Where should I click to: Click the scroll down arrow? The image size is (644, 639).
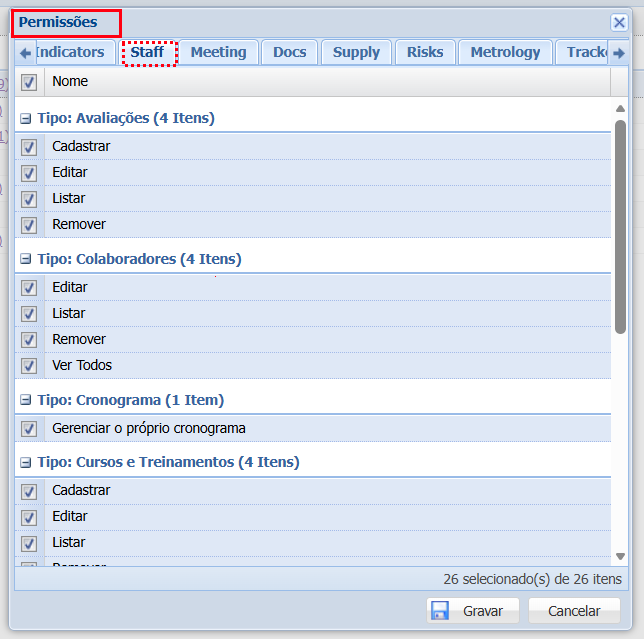[x=620, y=556]
